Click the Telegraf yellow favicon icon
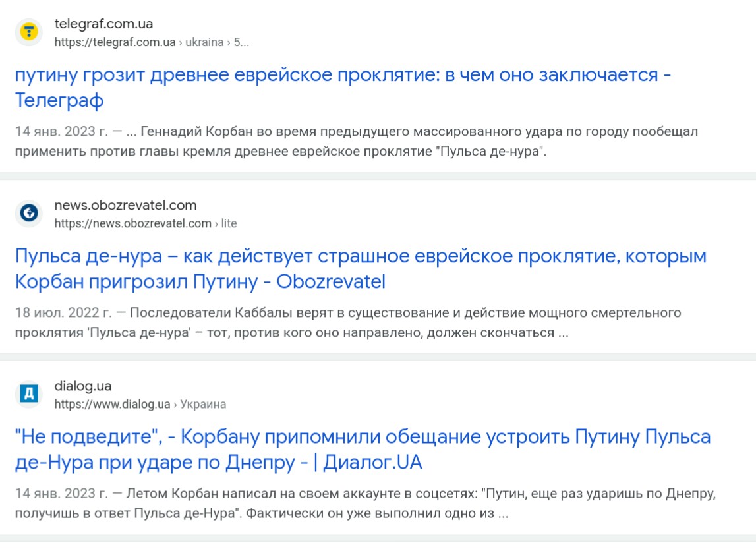 pyautogui.click(x=29, y=32)
